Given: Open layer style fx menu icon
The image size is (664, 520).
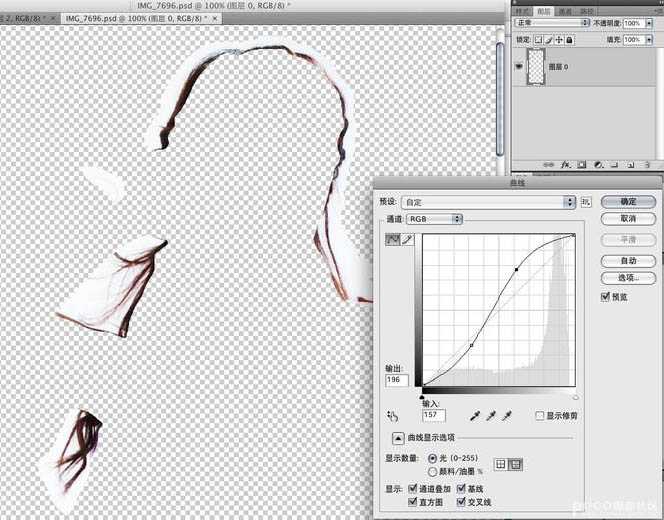Looking at the screenshot, I should 565,165.
